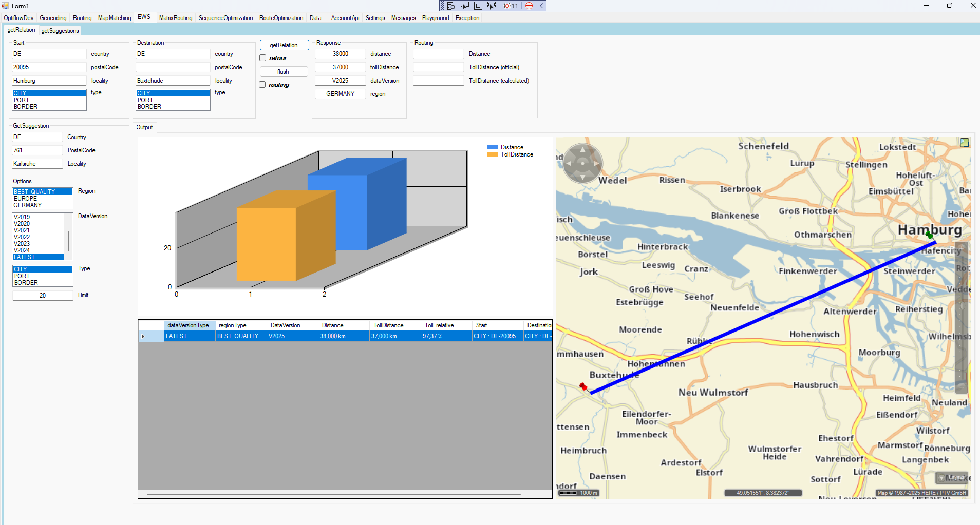Image resolution: width=980 pixels, height=525 pixels.
Task: Click the red destination pin near Buxtehude
Action: pos(583,386)
